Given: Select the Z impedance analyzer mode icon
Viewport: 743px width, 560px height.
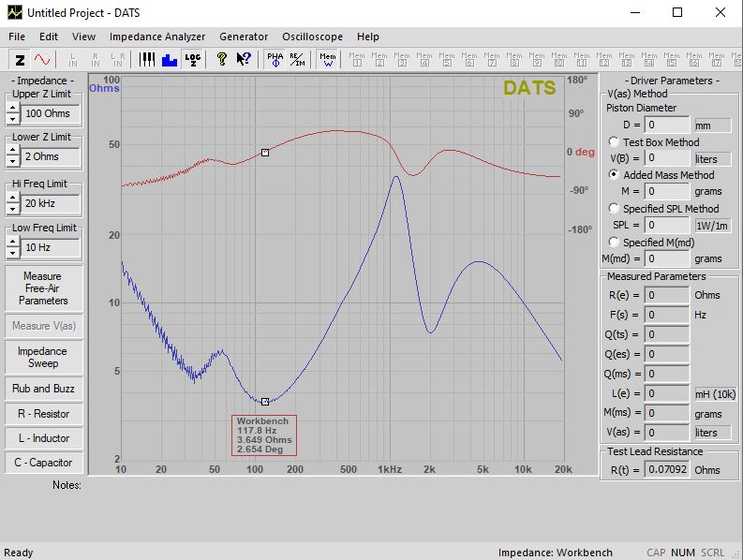Looking at the screenshot, I should tap(20, 60).
